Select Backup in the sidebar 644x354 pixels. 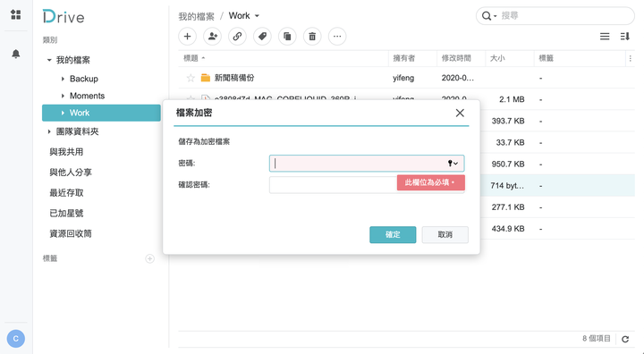pos(84,79)
